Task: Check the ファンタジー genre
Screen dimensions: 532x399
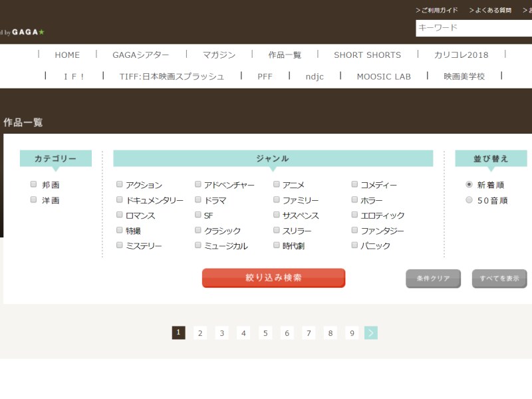Action: pos(354,229)
